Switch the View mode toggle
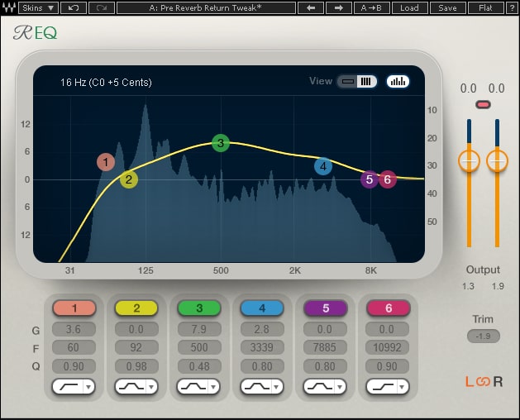Screen dimensions: 520x420 point(356,81)
